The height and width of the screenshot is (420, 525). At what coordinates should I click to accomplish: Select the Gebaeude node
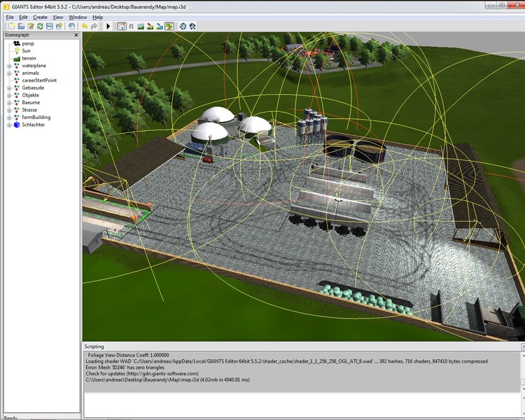click(33, 87)
